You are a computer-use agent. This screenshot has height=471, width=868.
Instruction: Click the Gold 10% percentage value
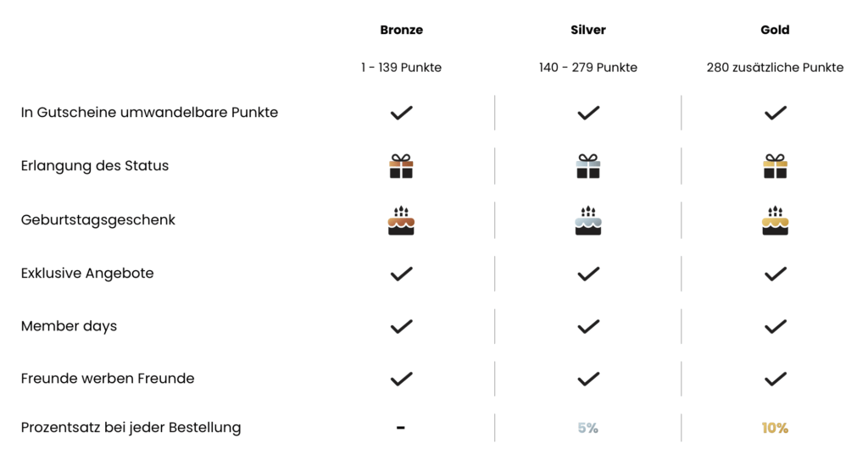tap(775, 428)
